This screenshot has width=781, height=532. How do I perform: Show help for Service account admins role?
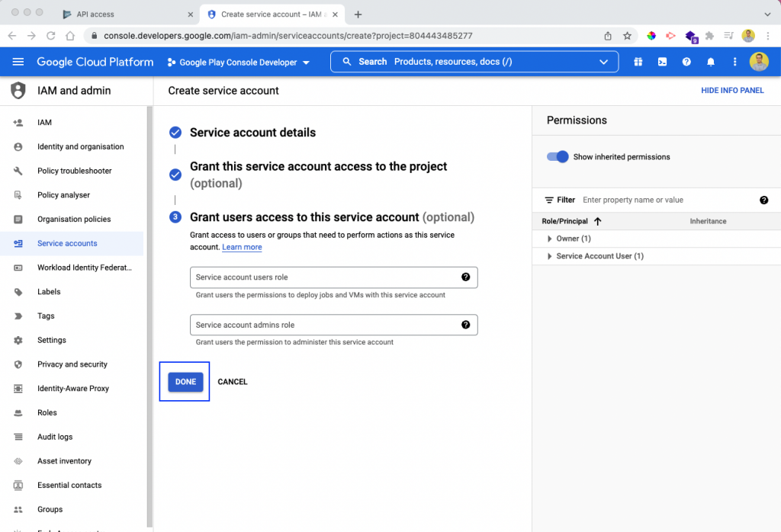coord(466,325)
